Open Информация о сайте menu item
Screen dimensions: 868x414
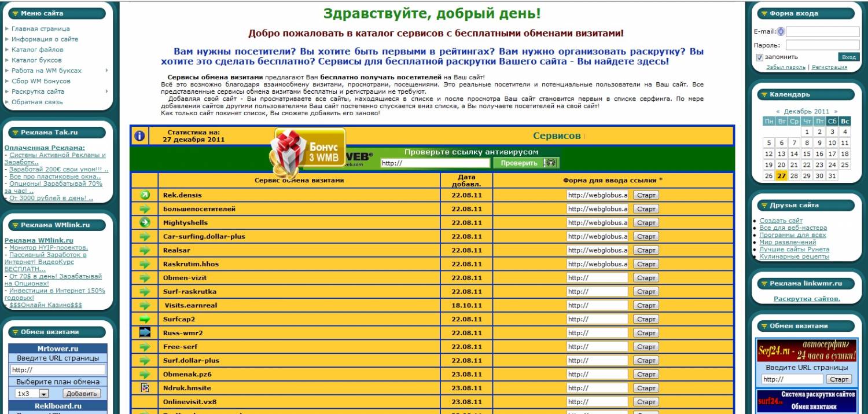(x=45, y=39)
